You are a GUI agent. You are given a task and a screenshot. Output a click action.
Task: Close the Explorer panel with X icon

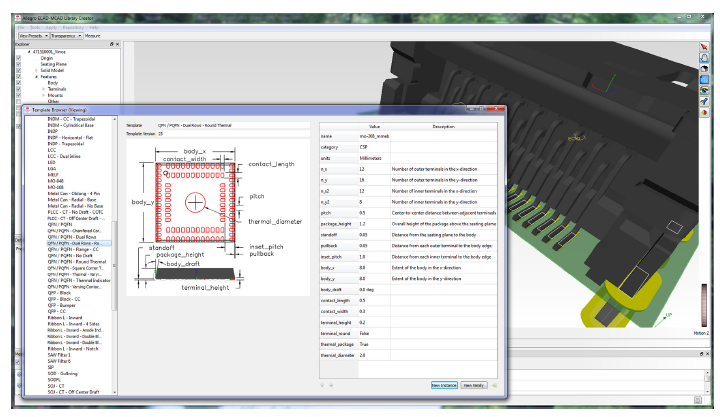click(117, 44)
